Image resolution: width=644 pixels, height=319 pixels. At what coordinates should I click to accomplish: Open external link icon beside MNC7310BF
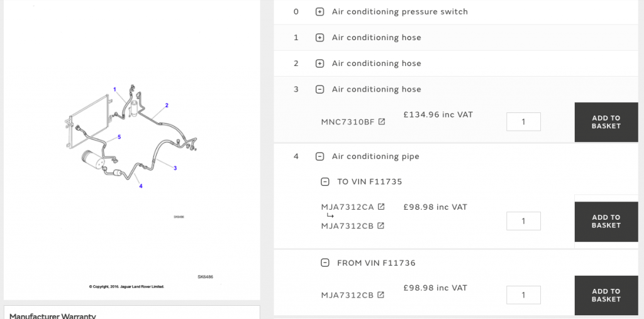[x=382, y=121]
